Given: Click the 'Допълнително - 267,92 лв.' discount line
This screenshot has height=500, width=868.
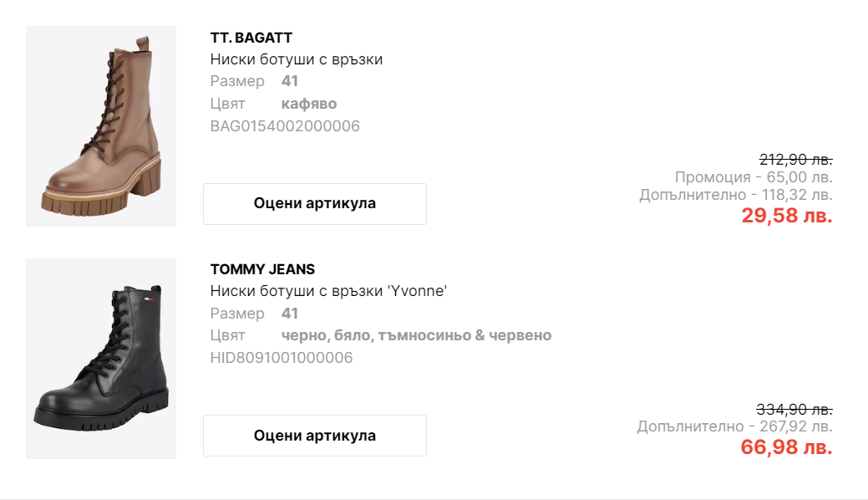Looking at the screenshot, I should click(734, 426).
